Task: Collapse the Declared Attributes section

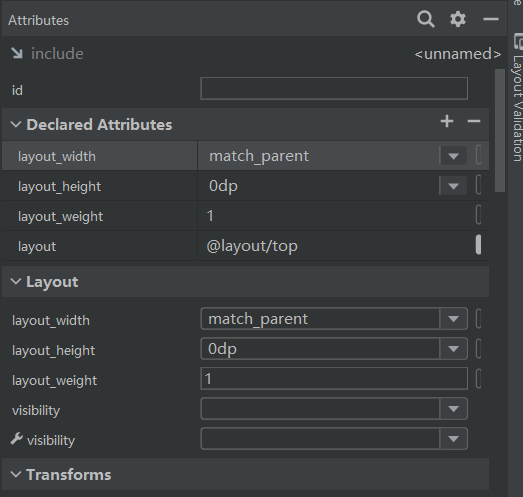Action: 16,125
